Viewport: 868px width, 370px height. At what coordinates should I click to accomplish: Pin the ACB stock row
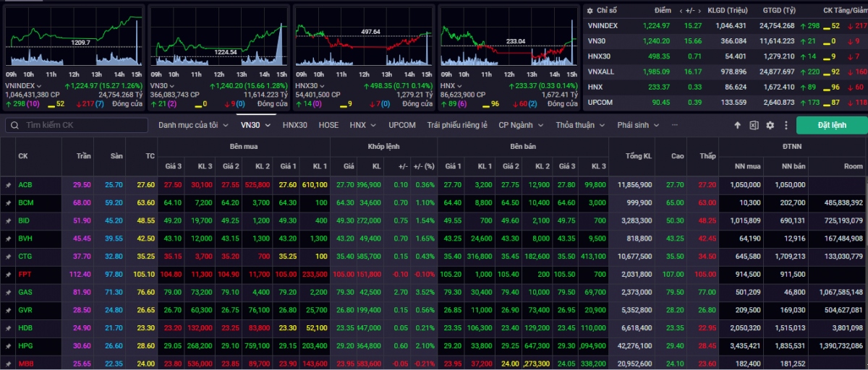coord(8,185)
